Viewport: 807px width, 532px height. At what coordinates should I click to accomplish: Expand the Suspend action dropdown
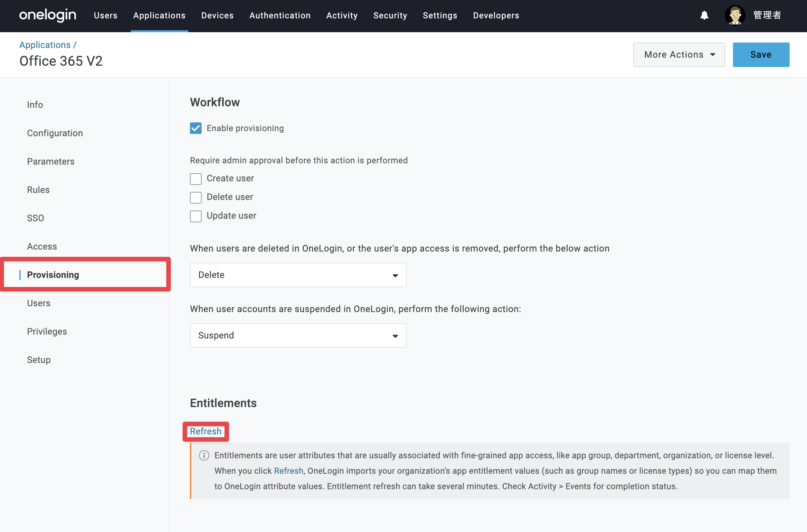[298, 335]
